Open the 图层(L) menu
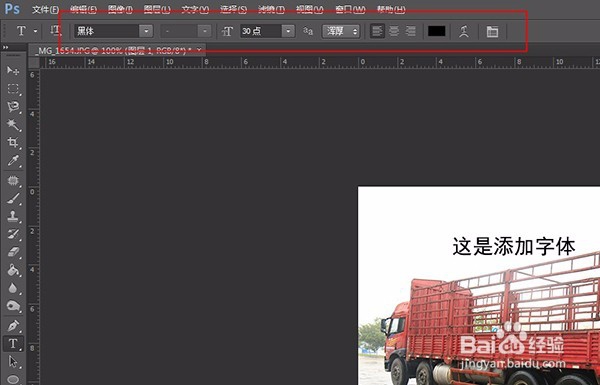 tap(157, 9)
